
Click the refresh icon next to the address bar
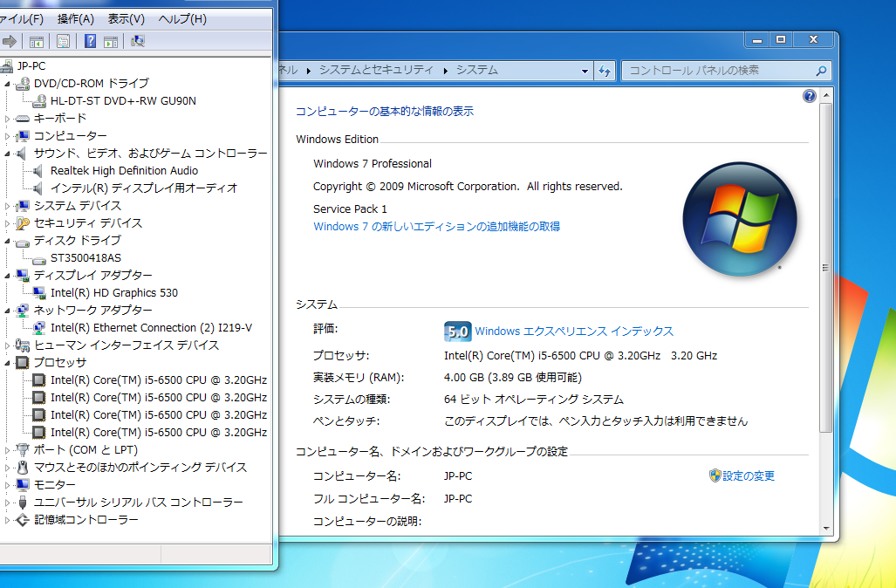(x=605, y=71)
